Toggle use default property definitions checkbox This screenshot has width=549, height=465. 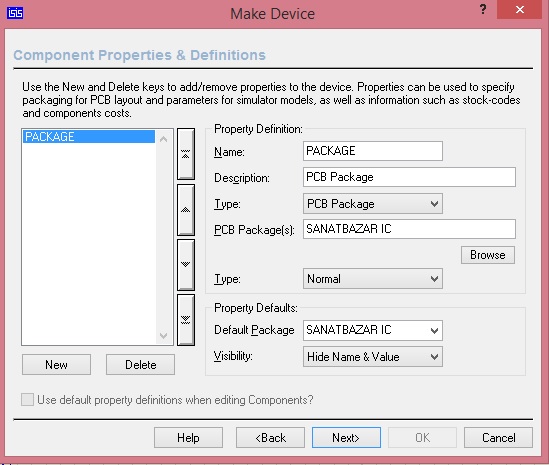click(x=27, y=400)
